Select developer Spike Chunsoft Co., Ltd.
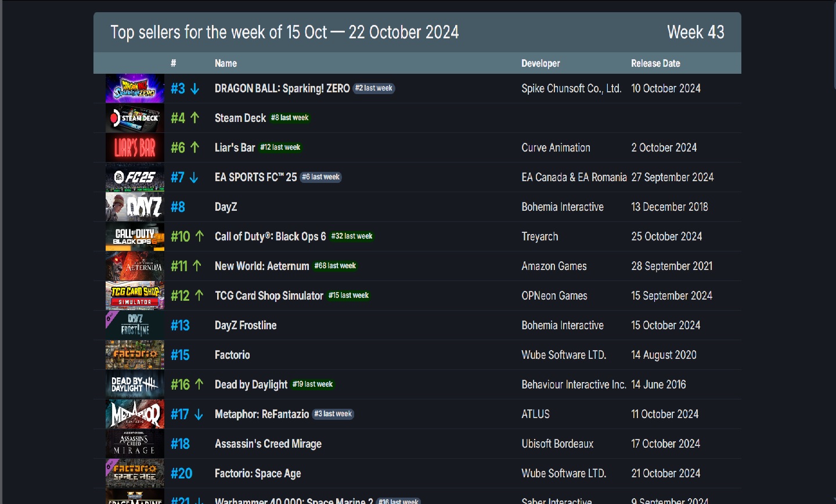 571,88
